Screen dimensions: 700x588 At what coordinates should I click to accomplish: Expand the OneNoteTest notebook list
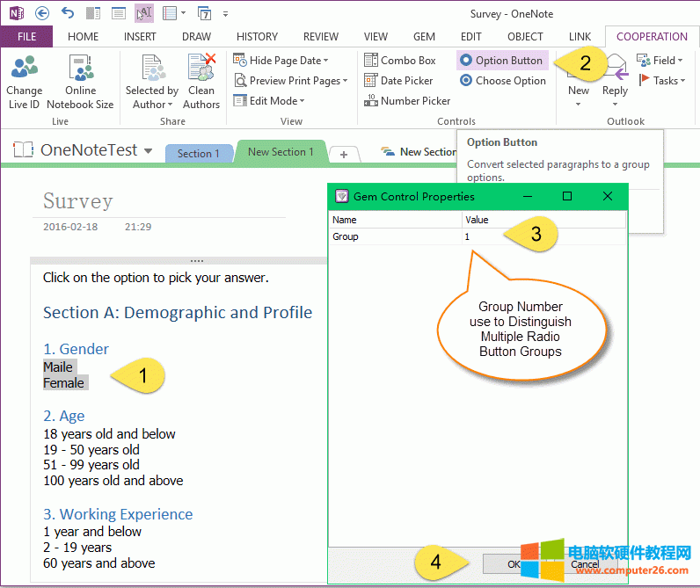click(x=148, y=151)
